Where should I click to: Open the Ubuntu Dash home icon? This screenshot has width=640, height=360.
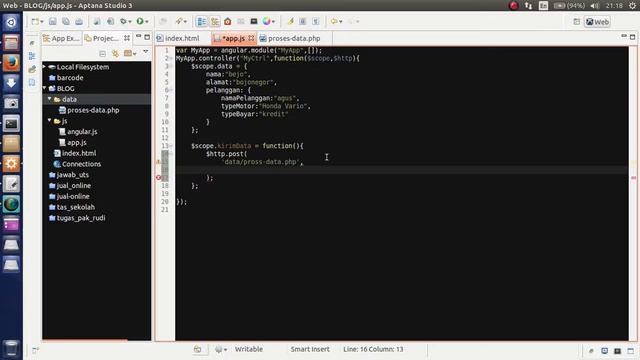pyautogui.click(x=11, y=22)
